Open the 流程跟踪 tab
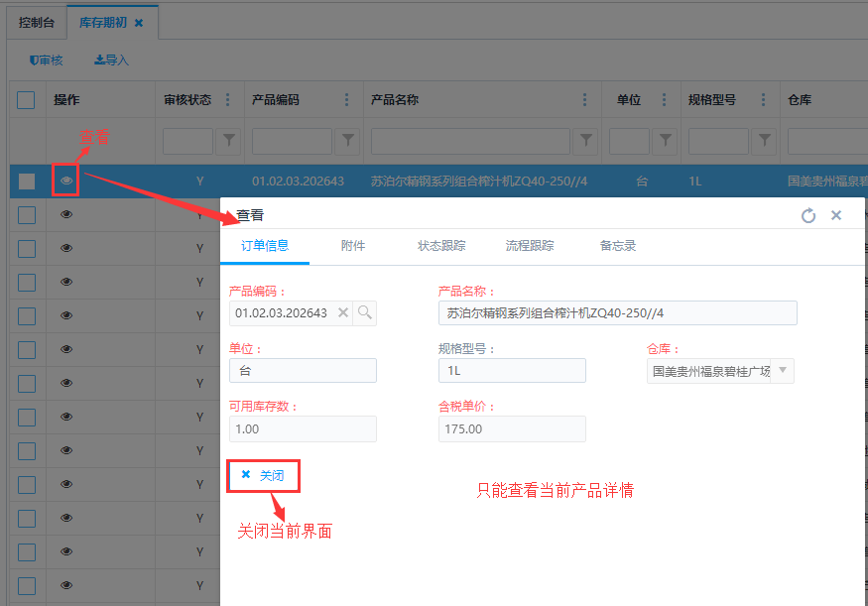 point(530,246)
